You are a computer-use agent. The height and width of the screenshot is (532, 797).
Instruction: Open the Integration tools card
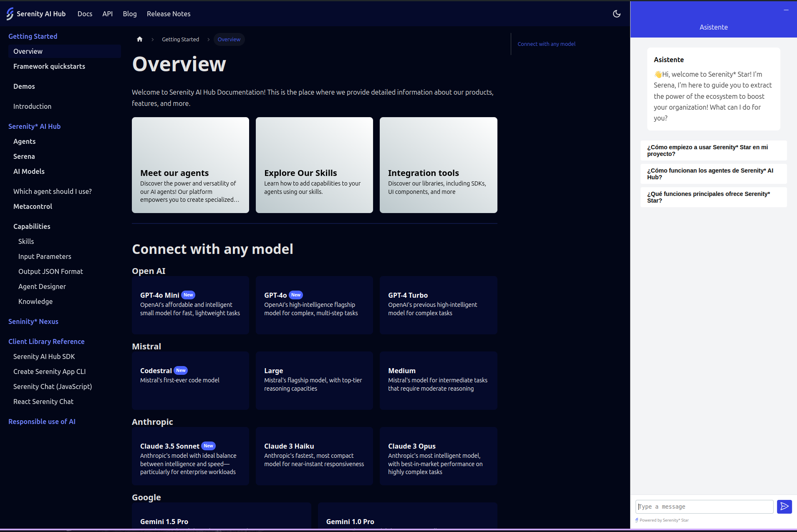pyautogui.click(x=439, y=165)
